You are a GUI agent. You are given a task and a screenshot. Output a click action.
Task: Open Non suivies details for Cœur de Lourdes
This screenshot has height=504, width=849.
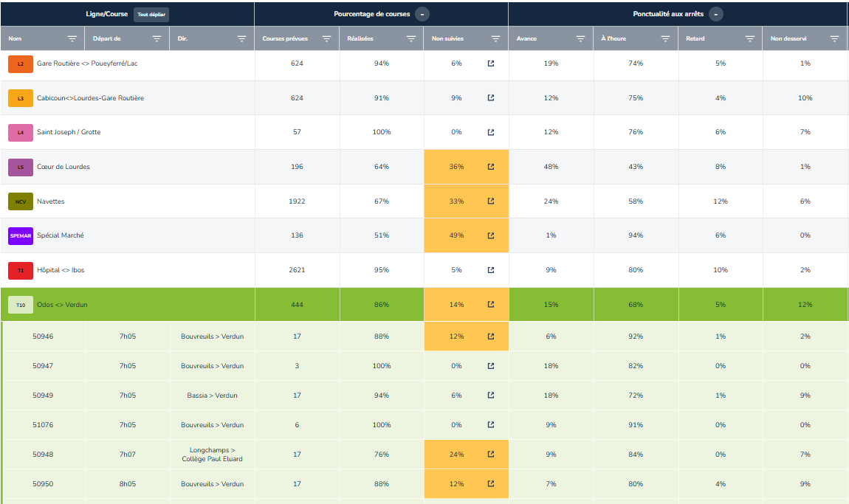click(491, 167)
